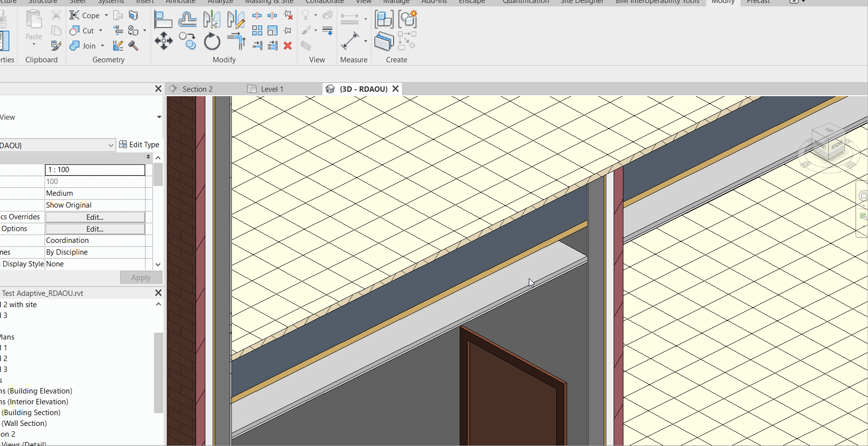
Task: Open the Cope dropdown arrow
Action: pyautogui.click(x=106, y=15)
